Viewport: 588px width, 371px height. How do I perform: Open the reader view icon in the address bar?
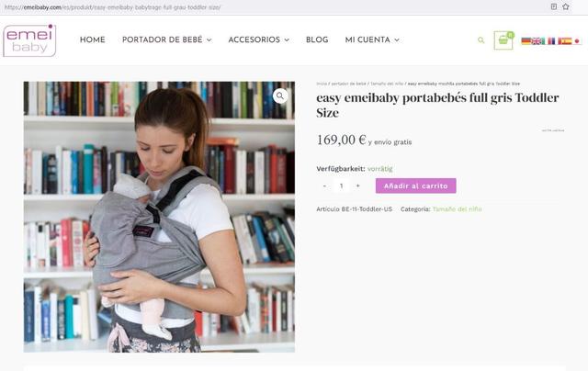coord(553,6)
